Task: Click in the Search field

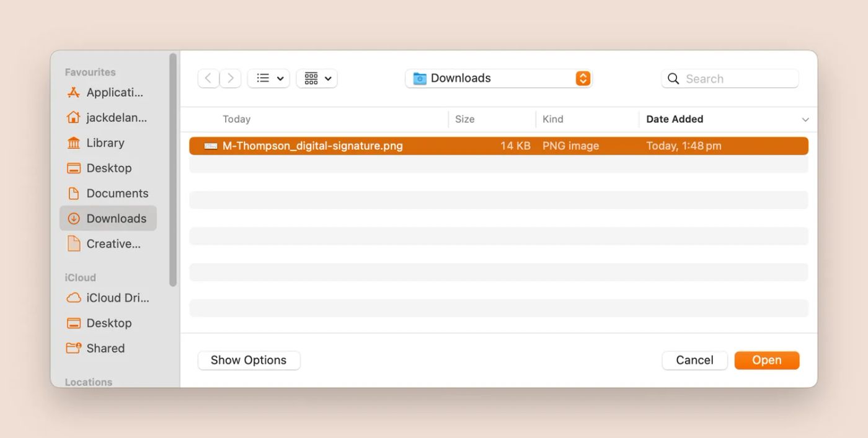Action: 732,79
